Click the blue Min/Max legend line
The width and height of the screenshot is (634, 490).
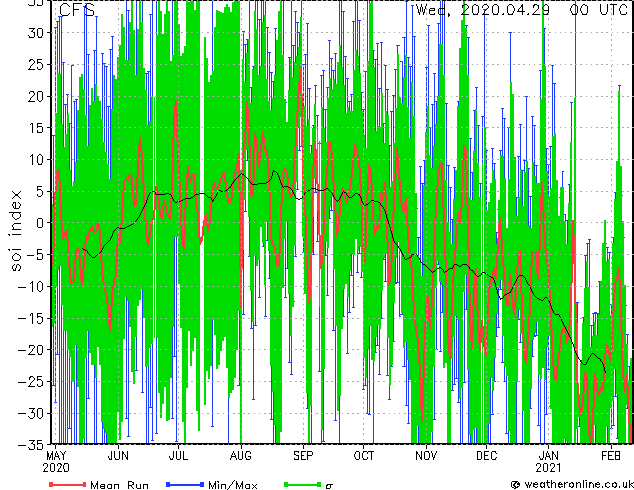[x=185, y=484]
